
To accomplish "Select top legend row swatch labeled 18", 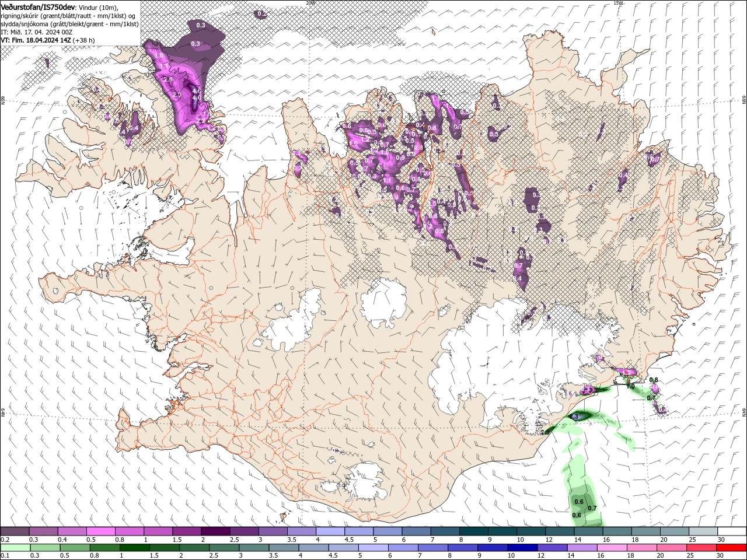I will pos(645,531).
